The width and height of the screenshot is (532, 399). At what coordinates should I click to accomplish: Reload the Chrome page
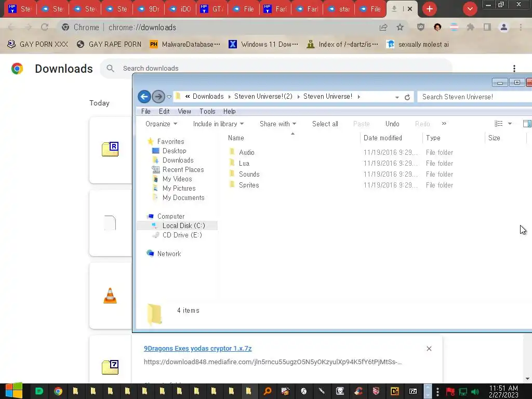(x=45, y=27)
